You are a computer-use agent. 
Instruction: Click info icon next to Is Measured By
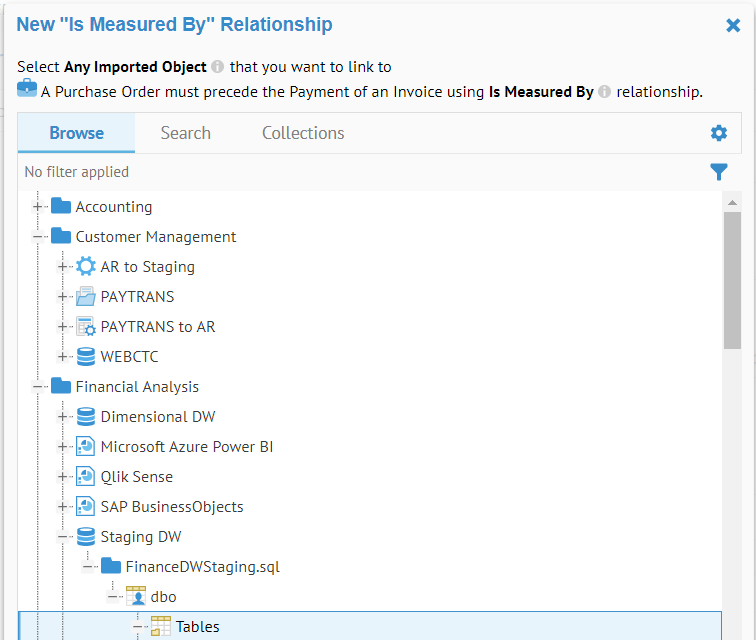click(604, 92)
